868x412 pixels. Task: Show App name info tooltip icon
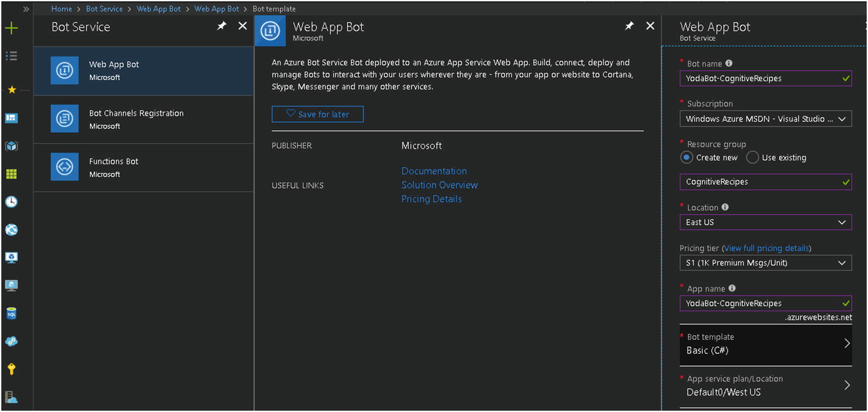click(732, 288)
